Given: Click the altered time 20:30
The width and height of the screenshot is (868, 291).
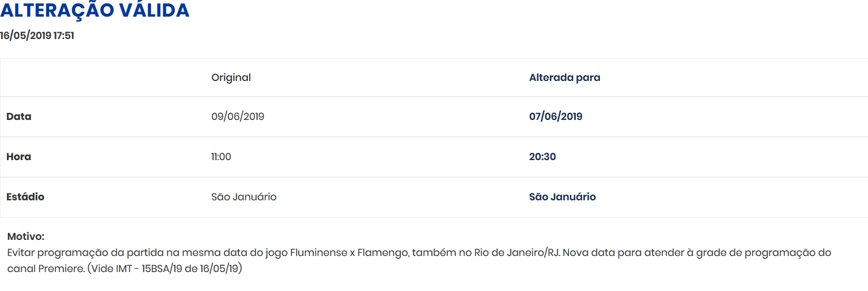Looking at the screenshot, I should [x=542, y=157].
